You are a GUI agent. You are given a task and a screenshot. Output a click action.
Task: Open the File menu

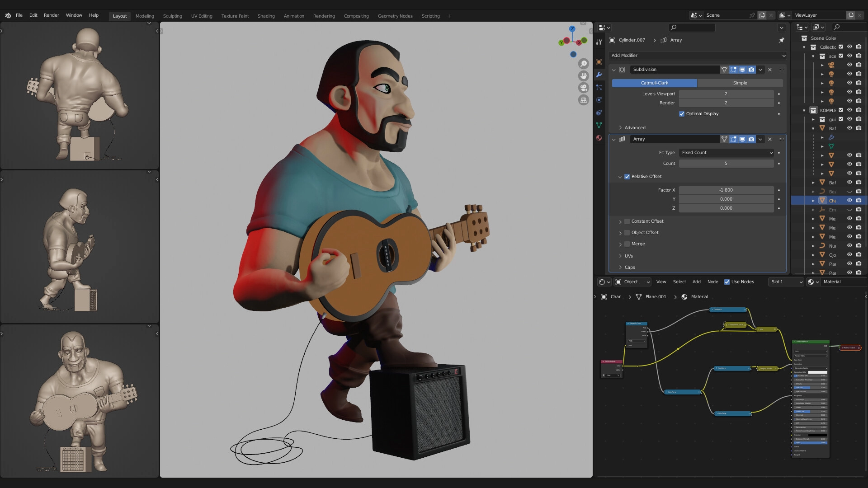click(19, 15)
